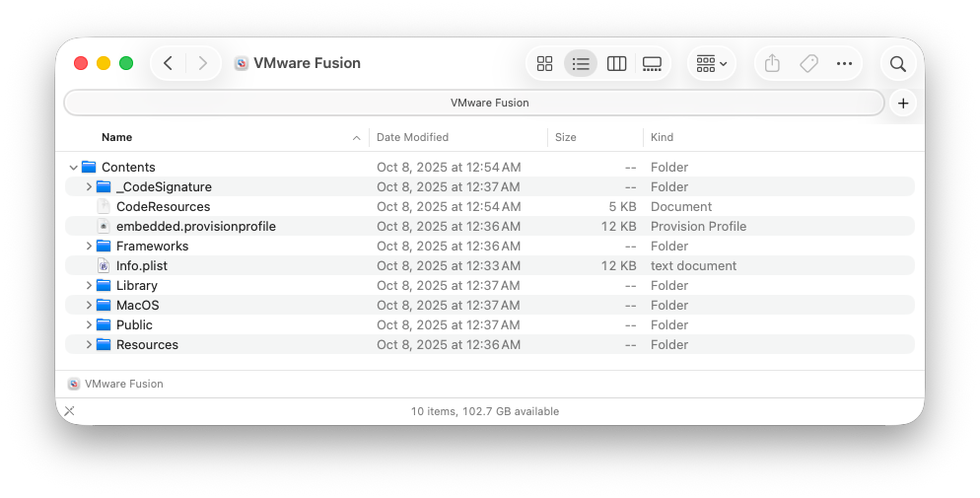This screenshot has width=980, height=498.
Task: Open the More actions ellipsis menu
Action: pos(844,63)
